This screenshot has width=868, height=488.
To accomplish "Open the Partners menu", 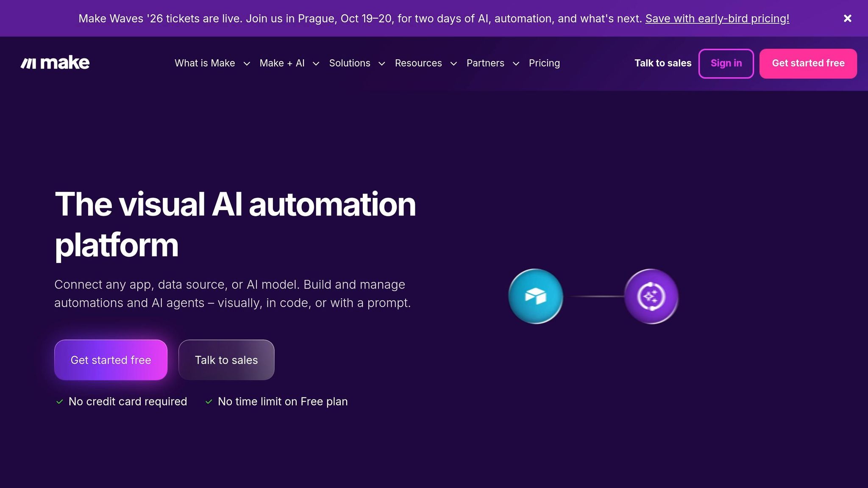I will pos(485,63).
